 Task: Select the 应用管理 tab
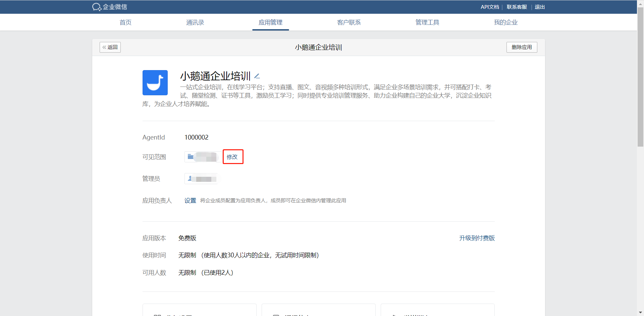click(x=271, y=22)
